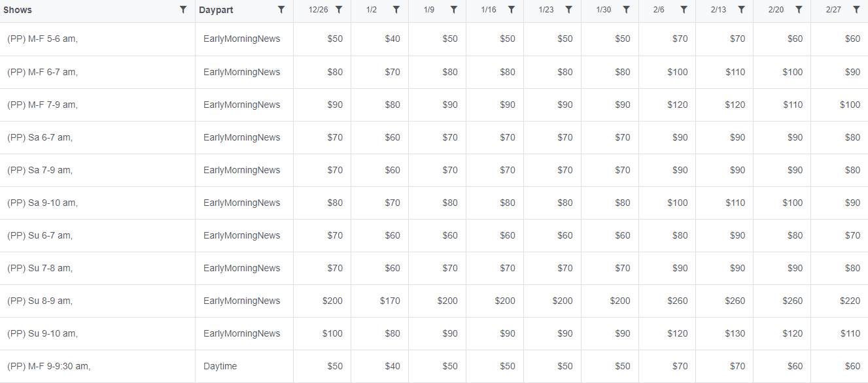The width and height of the screenshot is (868, 383).
Task: Open the filter for the 2/13 column
Action: click(x=742, y=10)
